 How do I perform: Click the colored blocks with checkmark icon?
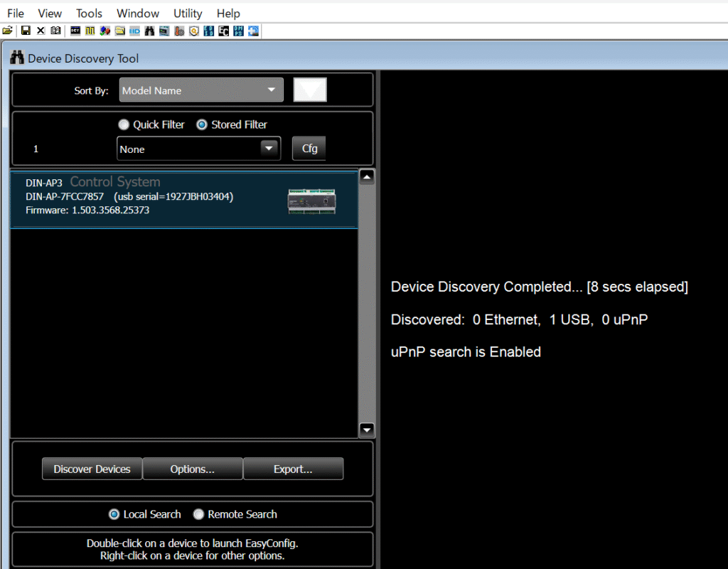click(x=105, y=31)
